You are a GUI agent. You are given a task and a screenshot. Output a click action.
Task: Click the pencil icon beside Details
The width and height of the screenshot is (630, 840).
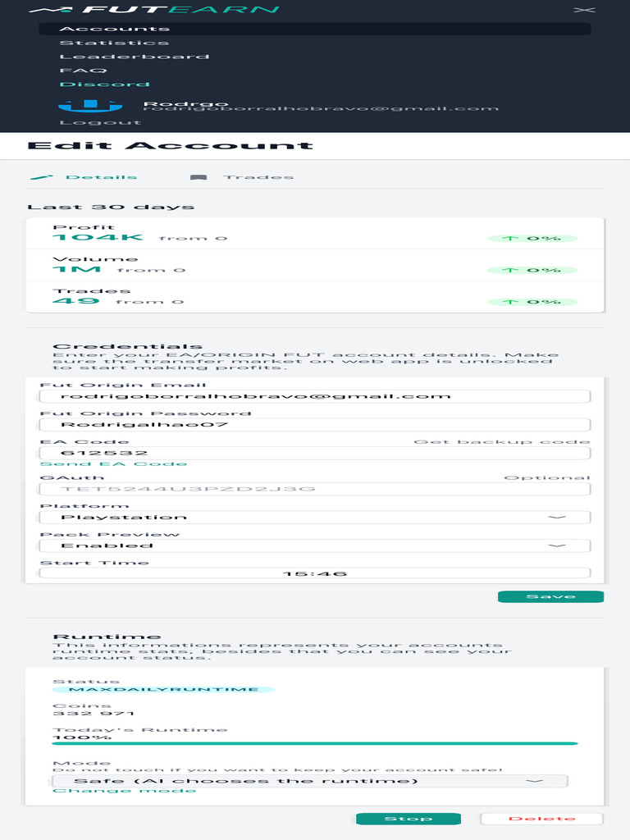click(42, 177)
